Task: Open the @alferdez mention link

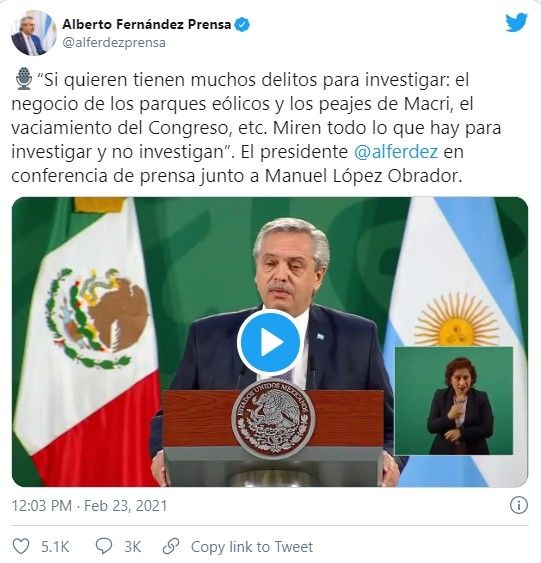Action: click(396, 152)
